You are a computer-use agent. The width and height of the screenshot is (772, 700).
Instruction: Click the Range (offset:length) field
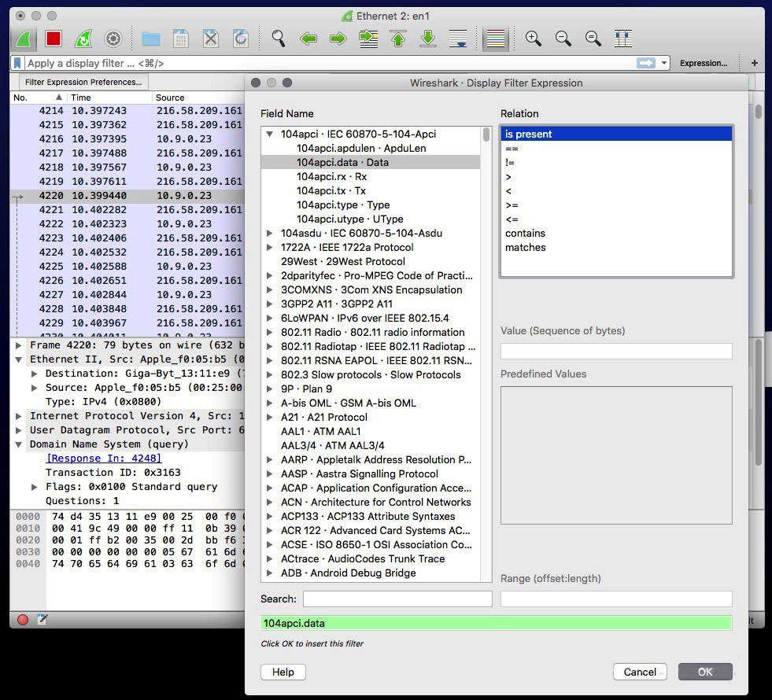(616, 599)
